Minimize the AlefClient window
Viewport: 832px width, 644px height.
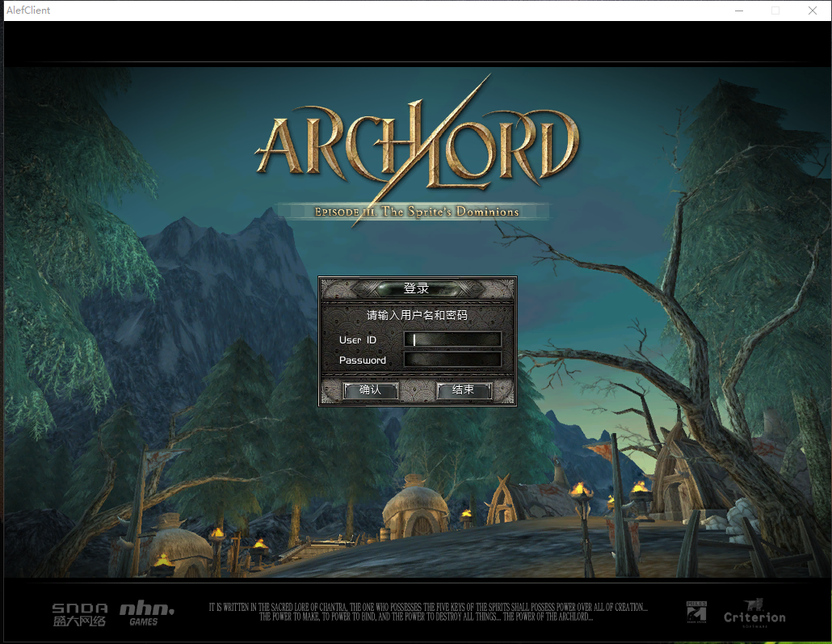[x=738, y=11]
